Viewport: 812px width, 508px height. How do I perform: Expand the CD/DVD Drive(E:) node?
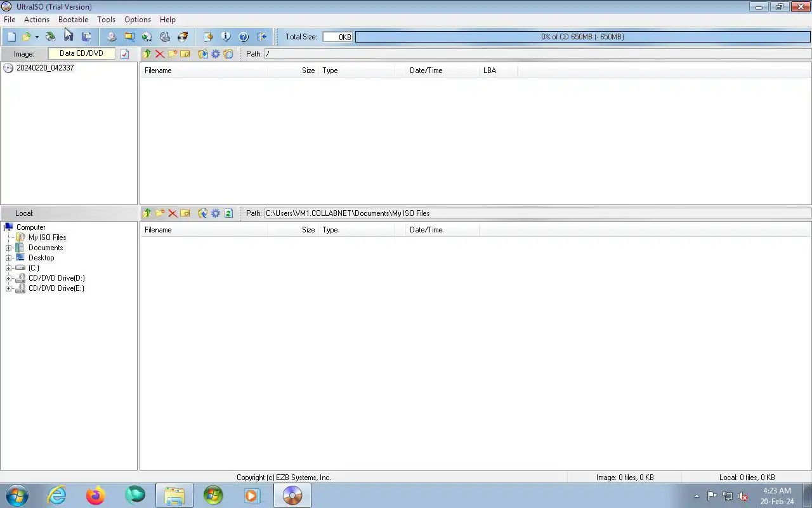9,288
